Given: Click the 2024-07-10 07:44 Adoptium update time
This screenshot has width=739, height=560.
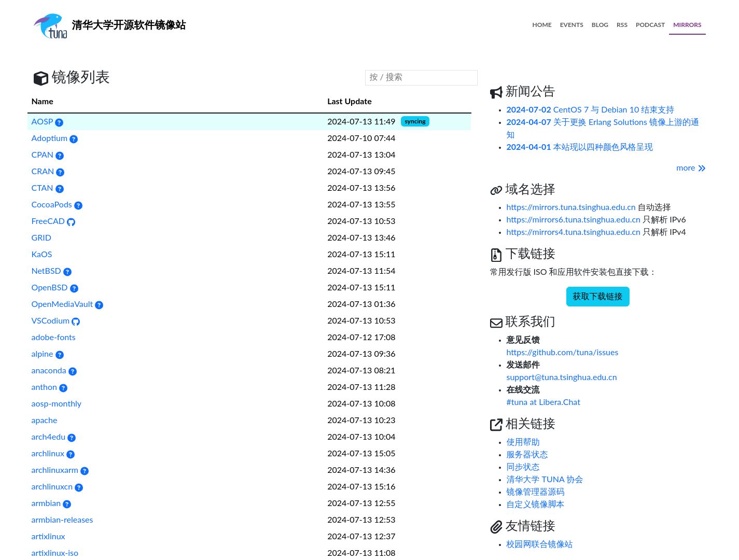Looking at the screenshot, I should [x=361, y=138].
